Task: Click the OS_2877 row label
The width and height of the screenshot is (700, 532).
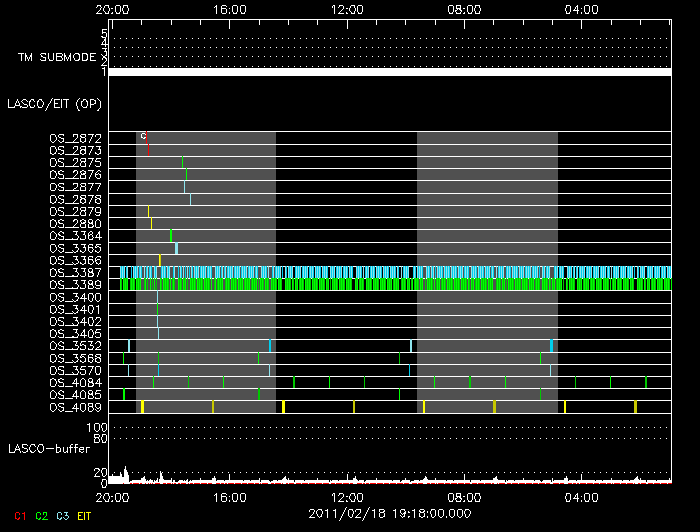Action: point(75,187)
